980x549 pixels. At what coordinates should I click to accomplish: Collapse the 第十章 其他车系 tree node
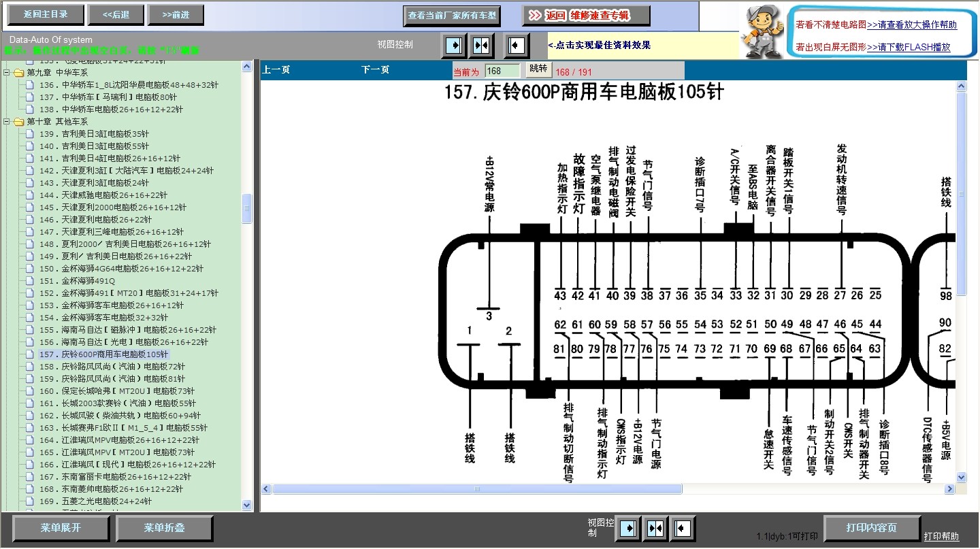(x=7, y=122)
